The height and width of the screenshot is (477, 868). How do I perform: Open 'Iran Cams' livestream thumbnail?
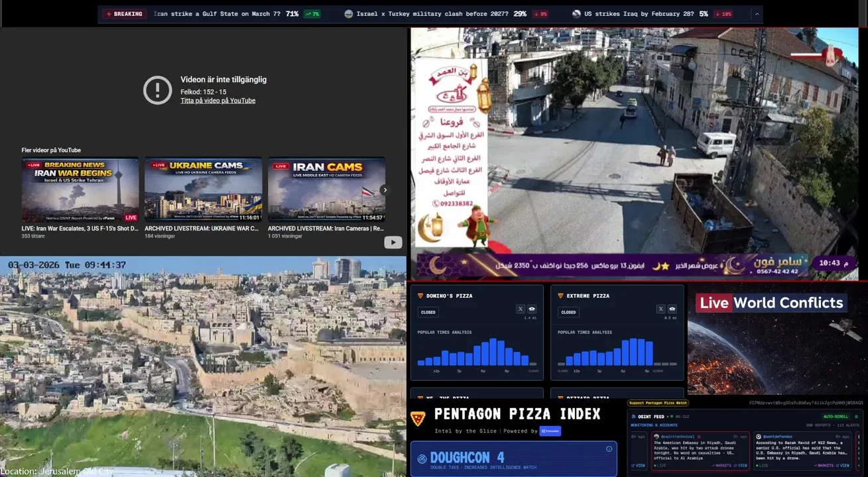[x=326, y=189]
